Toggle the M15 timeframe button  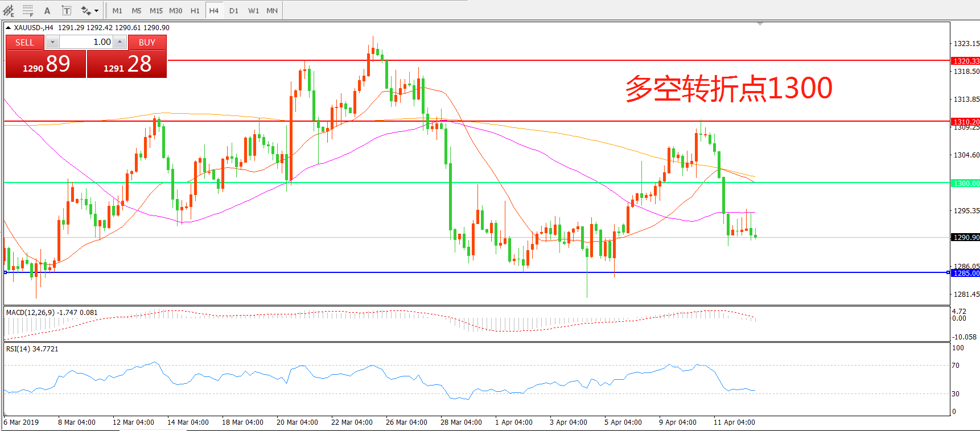click(x=156, y=11)
